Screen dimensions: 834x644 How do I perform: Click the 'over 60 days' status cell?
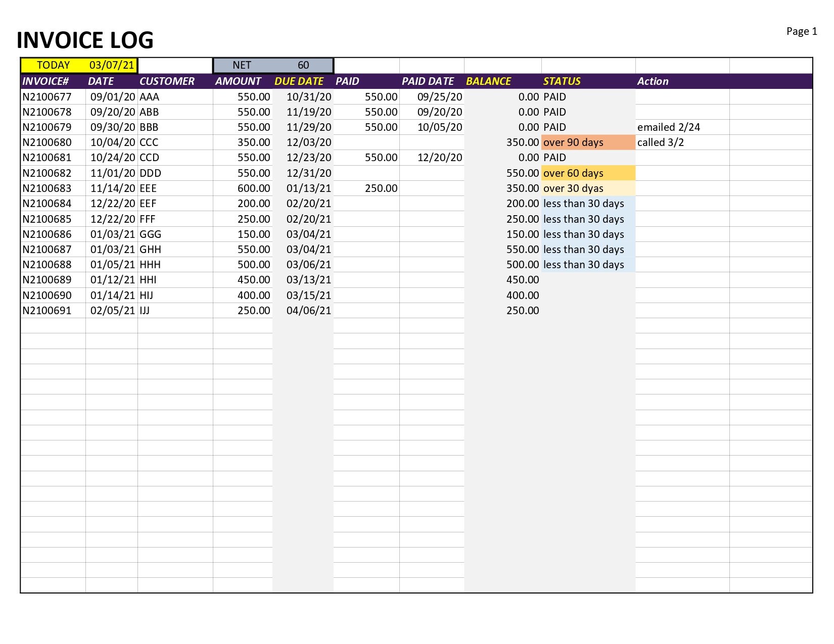573,173
